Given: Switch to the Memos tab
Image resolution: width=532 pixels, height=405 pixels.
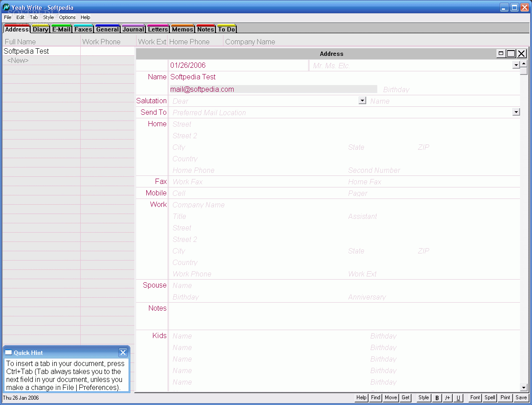Looking at the screenshot, I should pyautogui.click(x=183, y=29).
